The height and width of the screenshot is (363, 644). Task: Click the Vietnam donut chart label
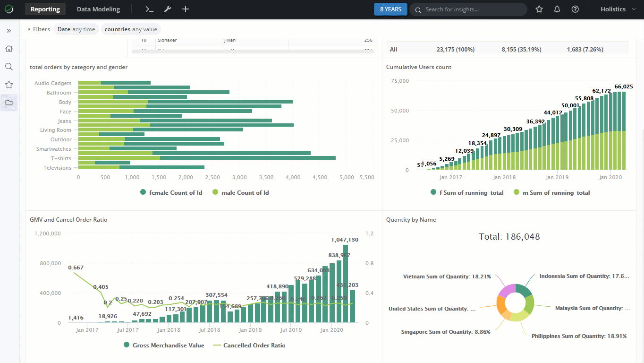[447, 276]
